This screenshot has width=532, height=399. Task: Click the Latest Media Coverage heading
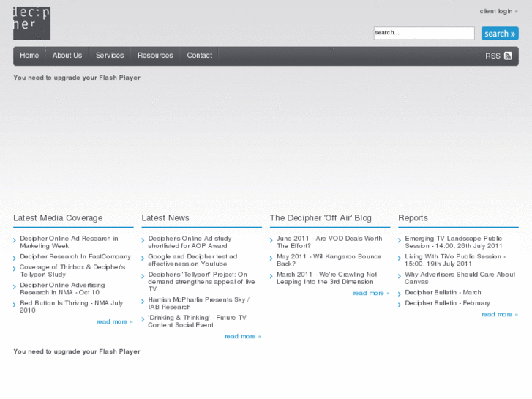click(x=58, y=218)
